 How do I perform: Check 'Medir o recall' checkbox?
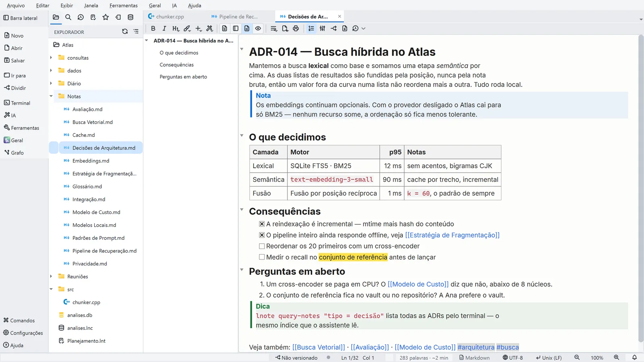coord(262,257)
